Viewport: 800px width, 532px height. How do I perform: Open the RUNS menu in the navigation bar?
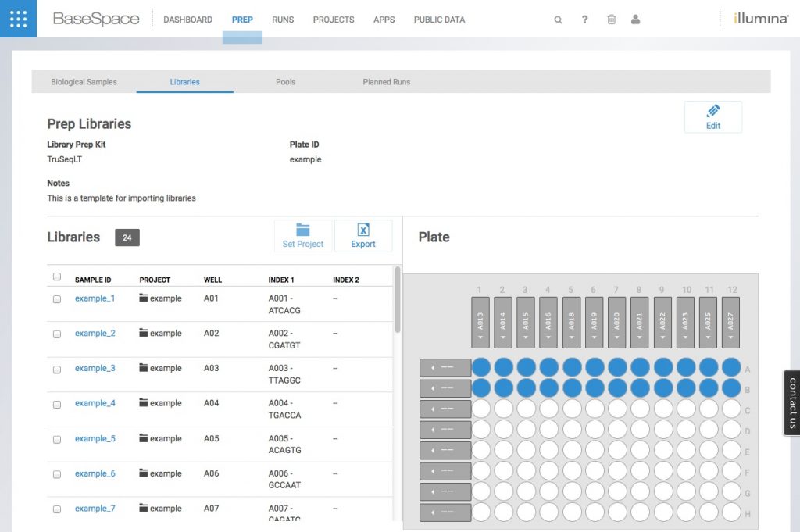(283, 20)
